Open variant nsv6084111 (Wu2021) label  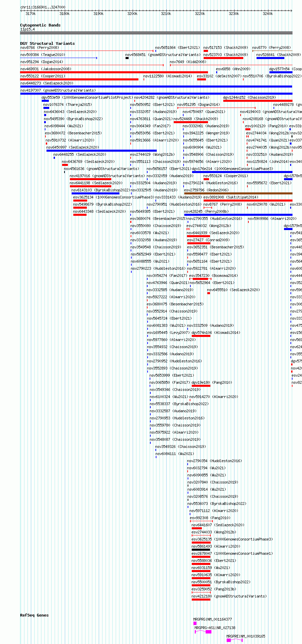[175, 454]
